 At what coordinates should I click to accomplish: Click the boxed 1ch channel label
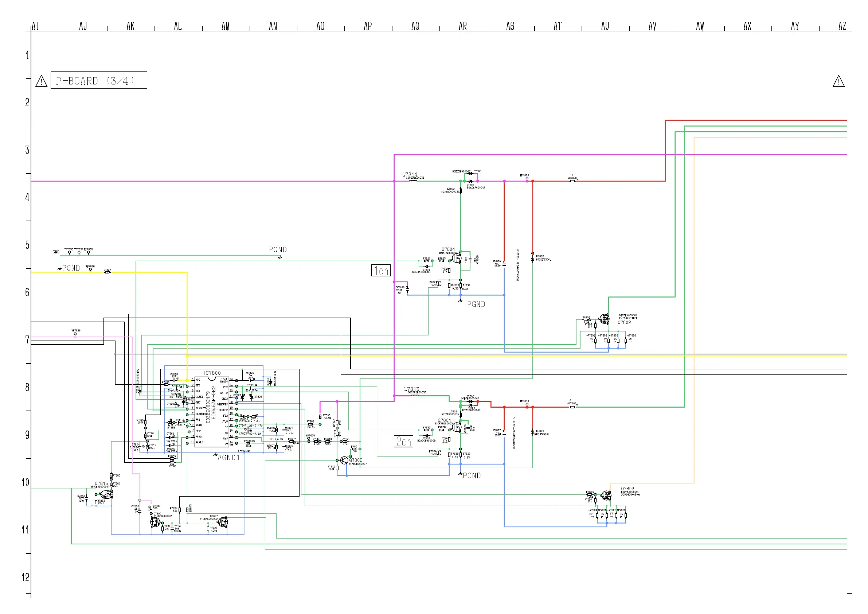[380, 271]
